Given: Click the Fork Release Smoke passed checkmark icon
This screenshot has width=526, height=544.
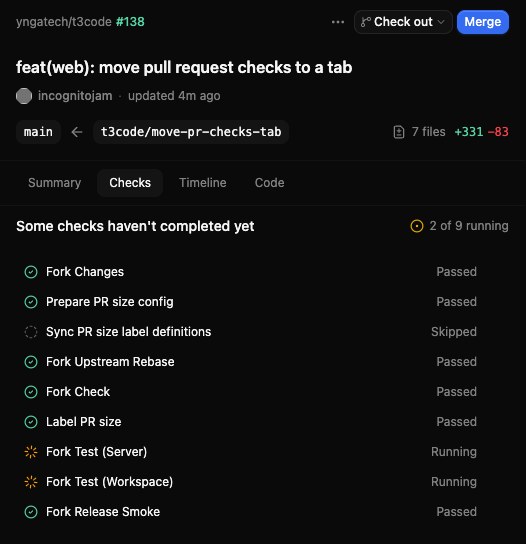Looking at the screenshot, I should pos(31,512).
